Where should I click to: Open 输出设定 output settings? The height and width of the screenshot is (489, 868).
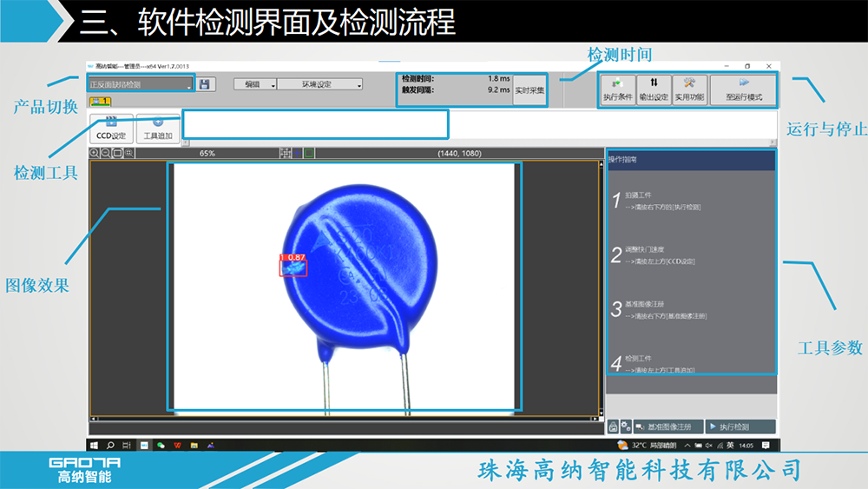point(654,89)
